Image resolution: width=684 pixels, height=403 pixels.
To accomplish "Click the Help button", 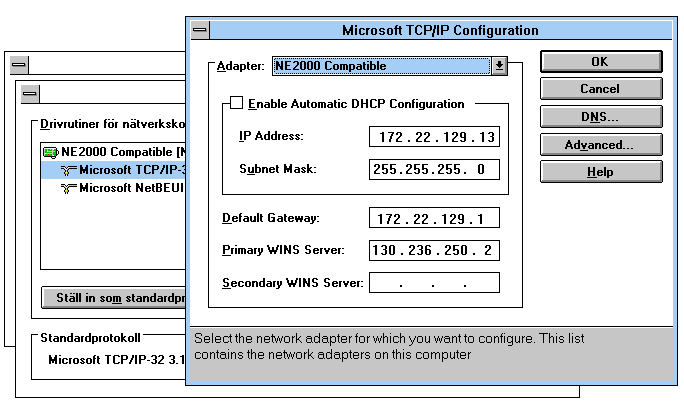I will coord(599,172).
